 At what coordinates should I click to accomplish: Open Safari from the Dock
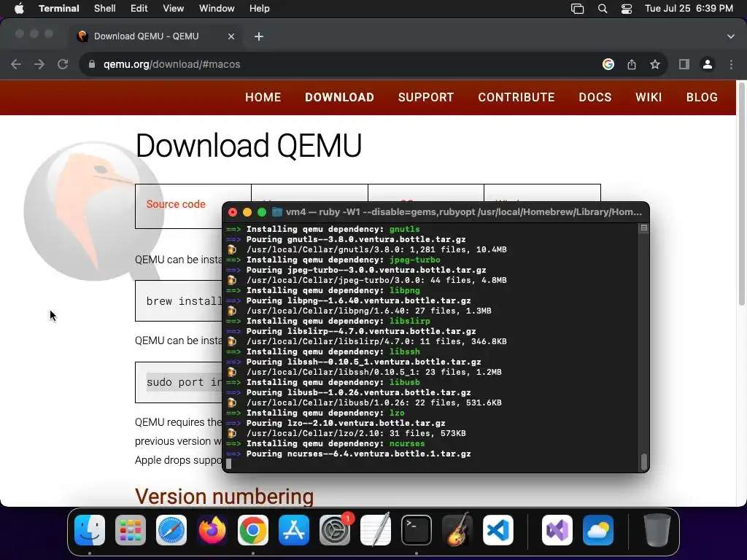point(171,530)
